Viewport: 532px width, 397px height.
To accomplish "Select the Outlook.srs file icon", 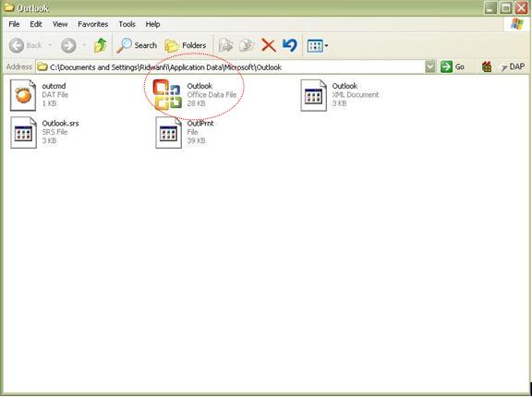I will 23,133.
